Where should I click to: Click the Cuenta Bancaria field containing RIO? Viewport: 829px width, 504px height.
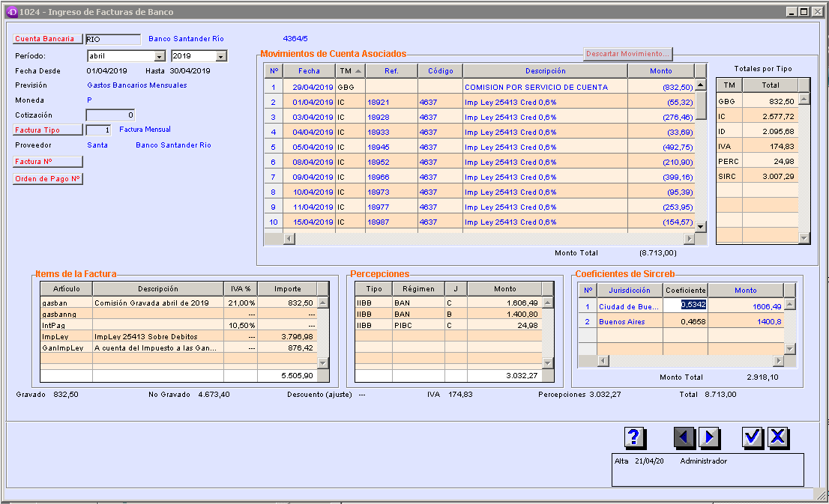coord(113,39)
